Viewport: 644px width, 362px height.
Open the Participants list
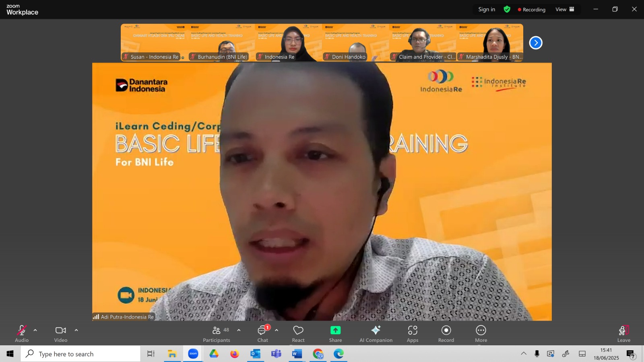coord(217,334)
